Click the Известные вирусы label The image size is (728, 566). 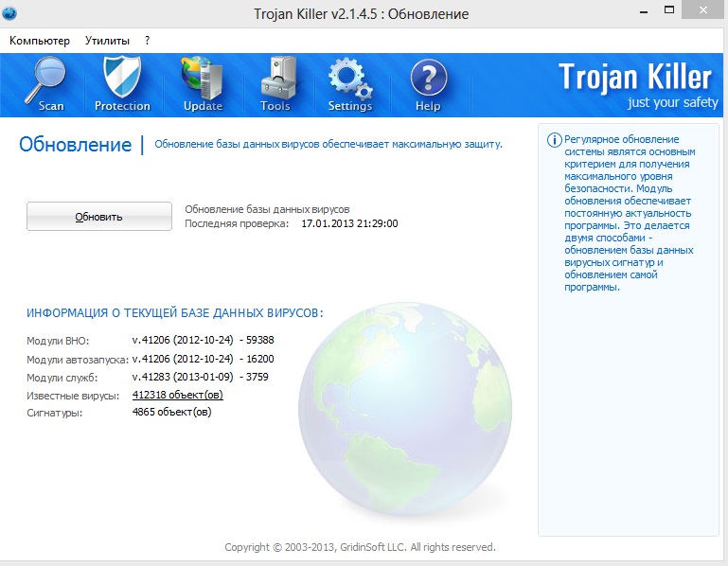click(x=73, y=396)
